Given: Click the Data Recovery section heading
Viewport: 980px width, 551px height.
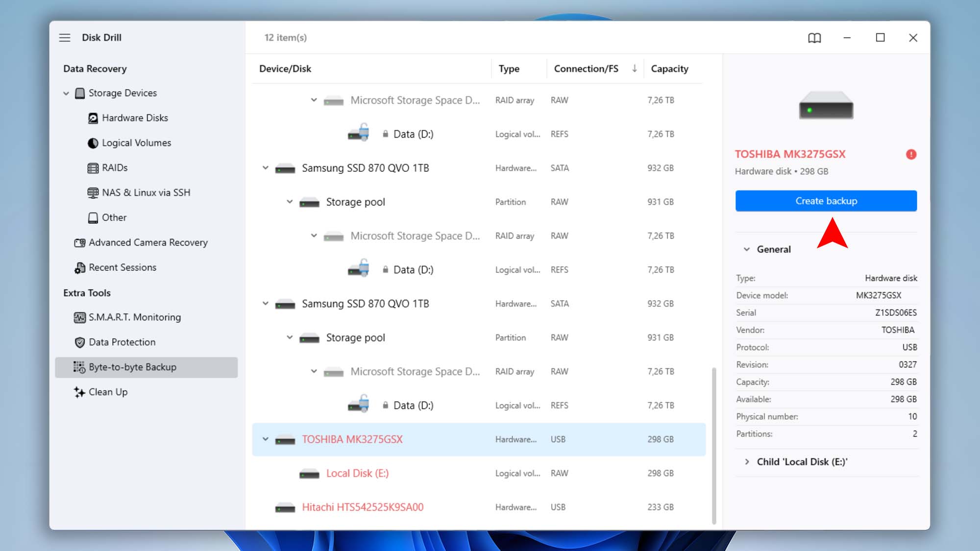Looking at the screenshot, I should tap(95, 69).
